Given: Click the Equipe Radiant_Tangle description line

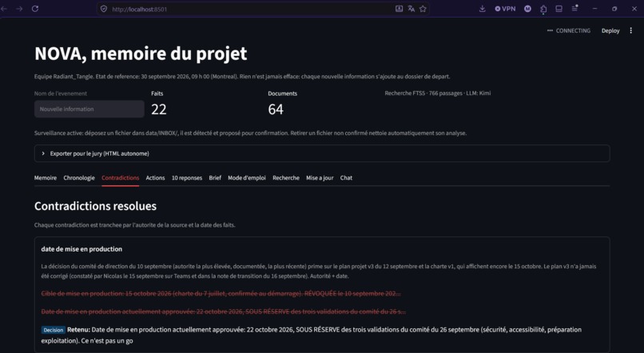Looking at the screenshot, I should (242, 77).
